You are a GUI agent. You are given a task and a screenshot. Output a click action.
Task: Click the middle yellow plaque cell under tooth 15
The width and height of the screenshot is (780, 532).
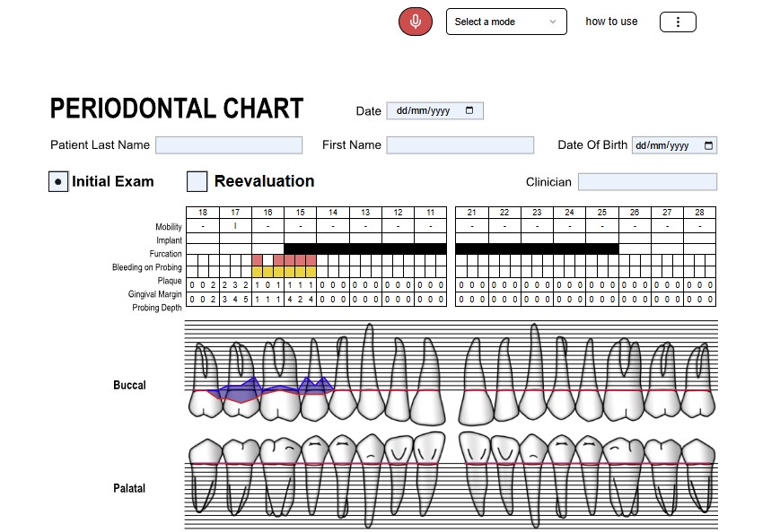coord(301,271)
